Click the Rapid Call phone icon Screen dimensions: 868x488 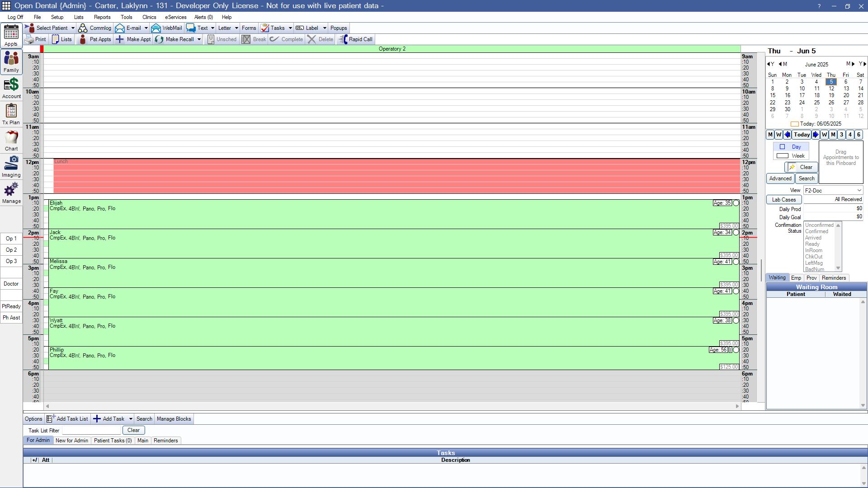(344, 39)
